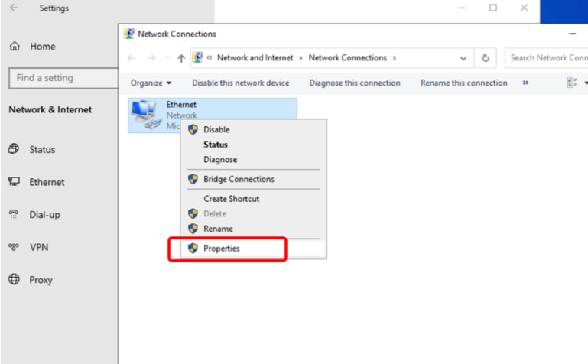Image resolution: width=588 pixels, height=364 pixels.
Task: Select Disable in the context menu
Action: [216, 130]
